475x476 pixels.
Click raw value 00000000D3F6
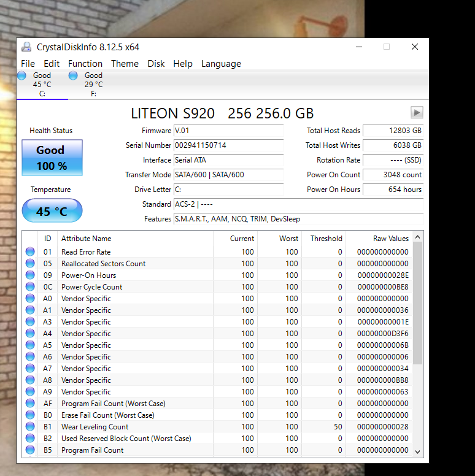(x=383, y=333)
